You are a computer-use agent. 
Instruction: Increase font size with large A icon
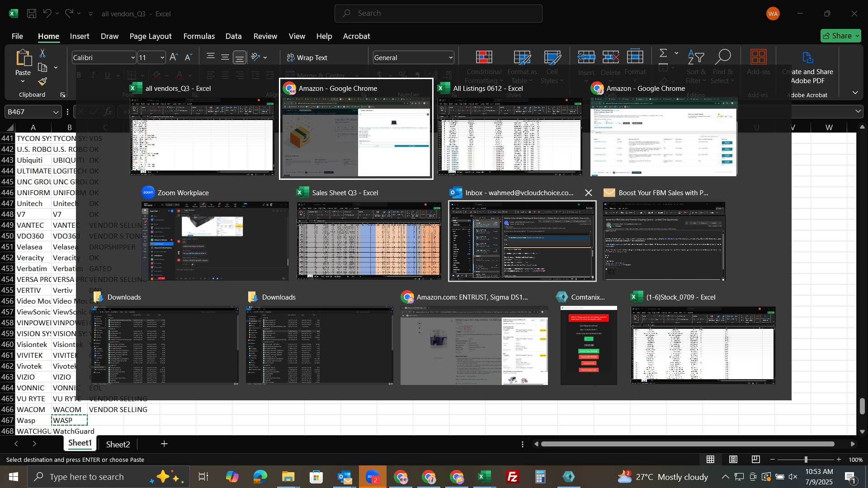(x=174, y=57)
